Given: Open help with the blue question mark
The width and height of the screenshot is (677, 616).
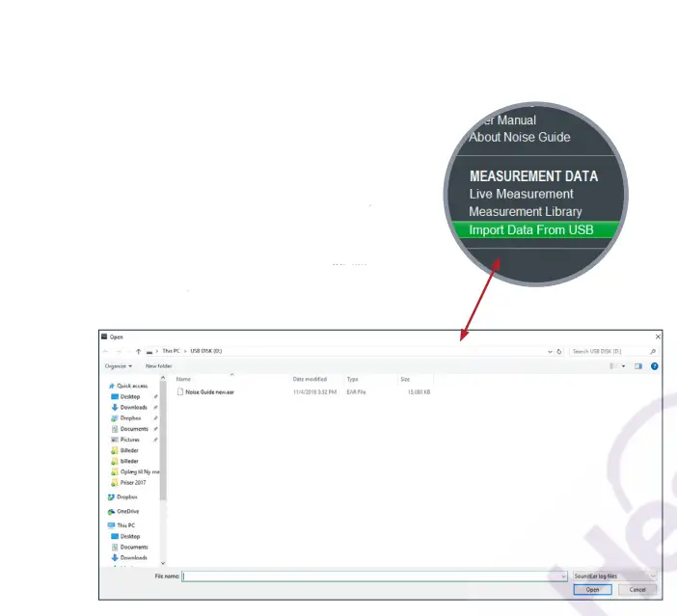Looking at the screenshot, I should (655, 366).
